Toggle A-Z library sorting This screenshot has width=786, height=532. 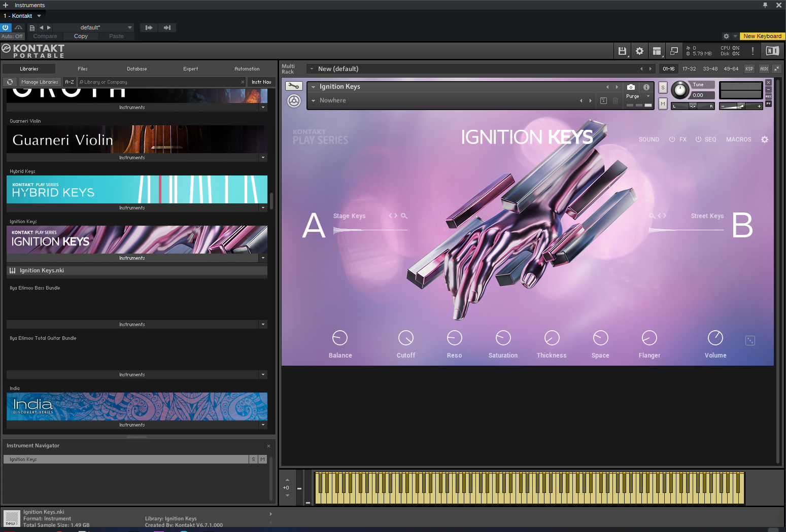[x=70, y=82]
